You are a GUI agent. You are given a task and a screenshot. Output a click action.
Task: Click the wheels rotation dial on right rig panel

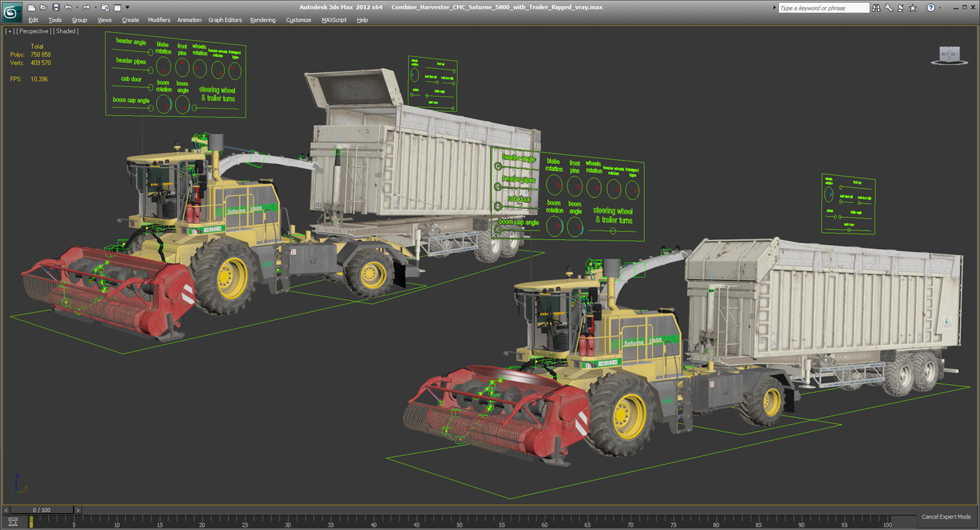594,188
